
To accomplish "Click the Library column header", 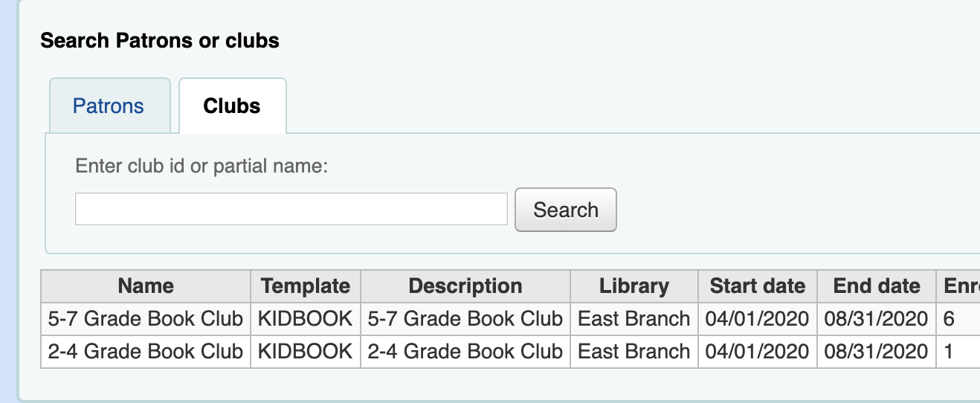I will (634, 286).
